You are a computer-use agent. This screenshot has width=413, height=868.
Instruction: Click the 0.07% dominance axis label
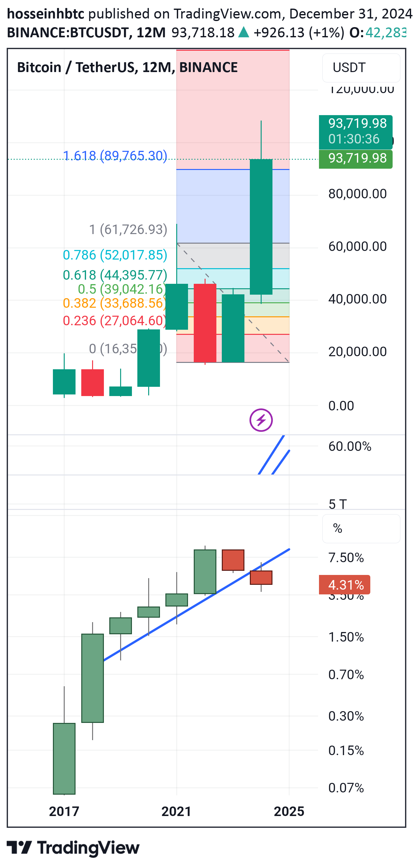point(346,788)
